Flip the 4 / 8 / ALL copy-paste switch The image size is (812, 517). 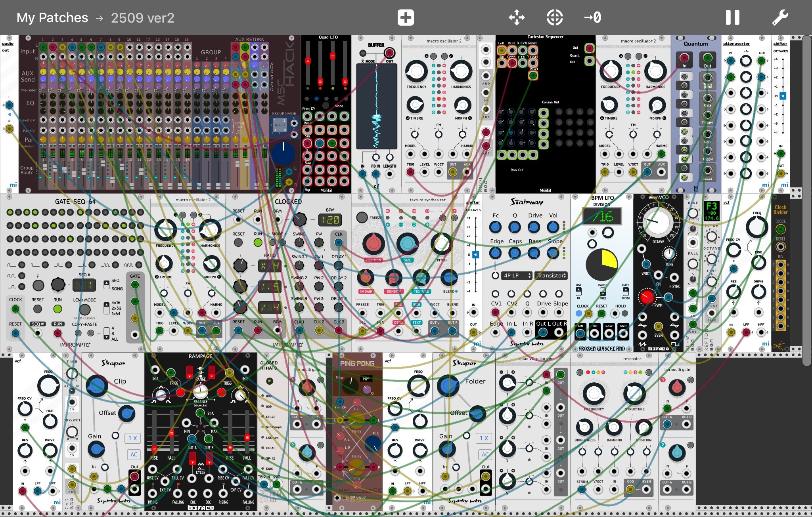[107, 333]
